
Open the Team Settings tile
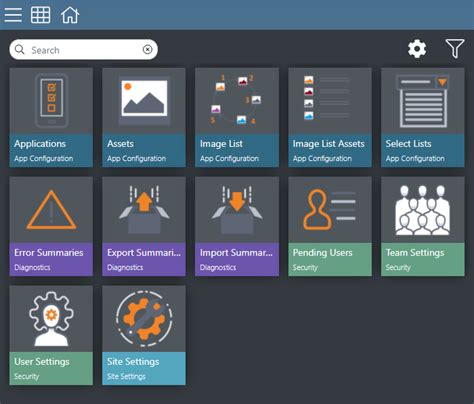pyautogui.click(x=422, y=226)
